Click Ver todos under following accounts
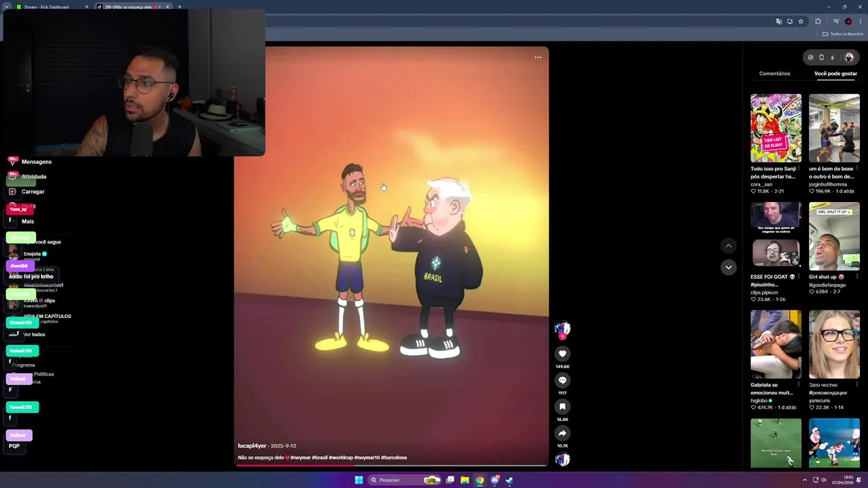This screenshot has height=488, width=868. (x=34, y=335)
